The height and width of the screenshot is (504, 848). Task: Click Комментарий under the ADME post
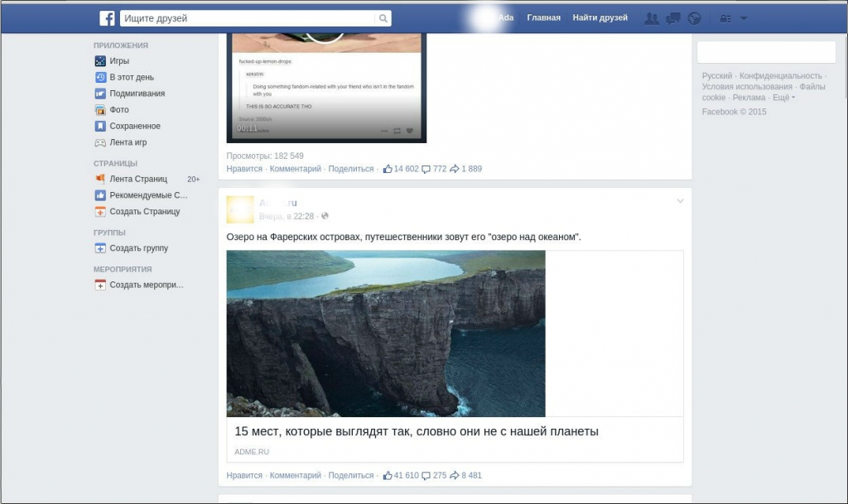[296, 475]
